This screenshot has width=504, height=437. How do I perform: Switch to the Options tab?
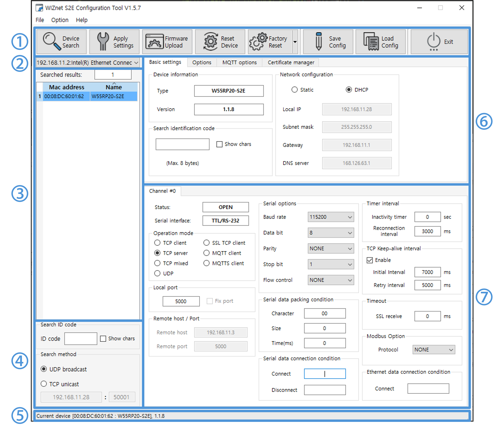point(202,63)
